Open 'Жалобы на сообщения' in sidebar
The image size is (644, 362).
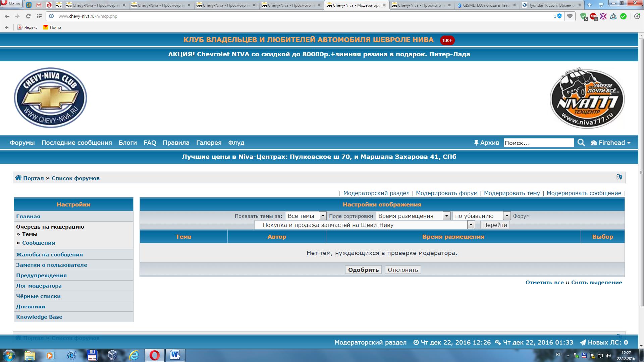(49, 255)
